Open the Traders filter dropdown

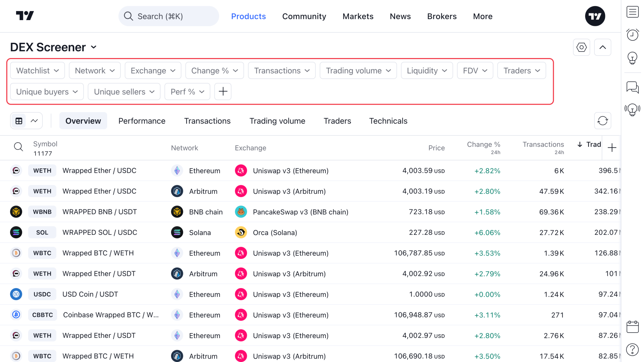521,70
